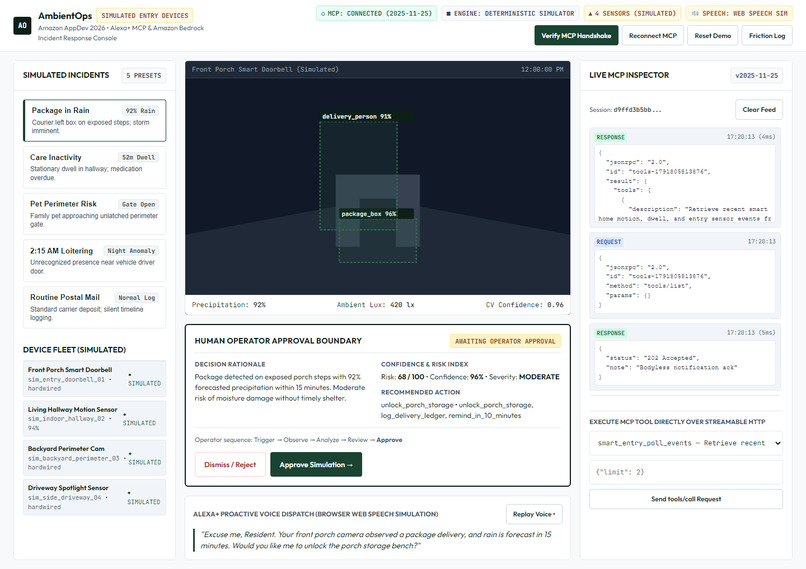
Task: Click the Speech: Web Speech Sim badge
Action: [739, 13]
